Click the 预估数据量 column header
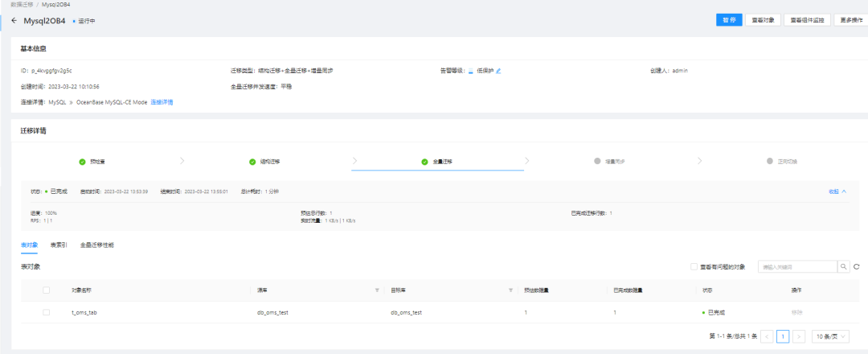The height and width of the screenshot is (354, 868). [536, 290]
